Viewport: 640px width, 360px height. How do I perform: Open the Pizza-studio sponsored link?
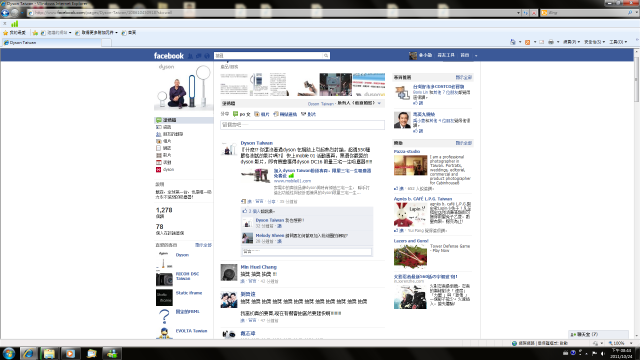pyautogui.click(x=407, y=151)
